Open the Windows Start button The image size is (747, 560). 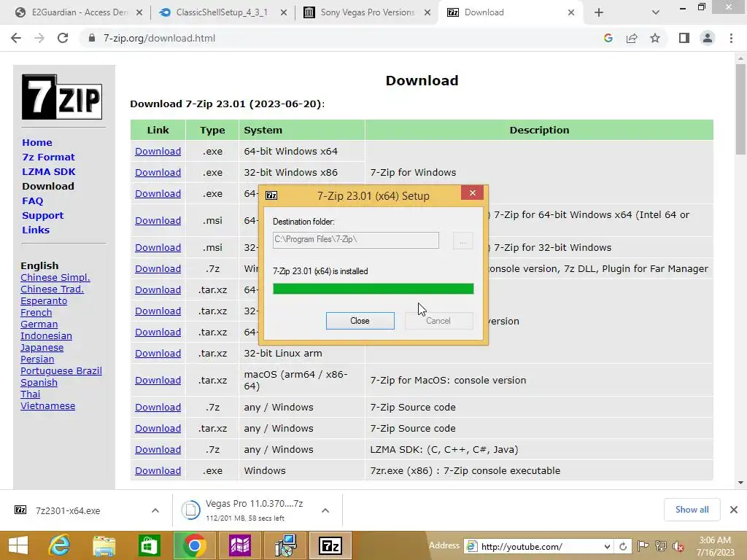click(18, 545)
